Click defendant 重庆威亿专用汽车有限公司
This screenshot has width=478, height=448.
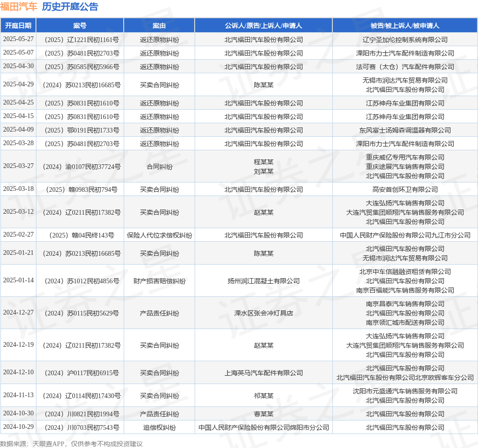coord(405,157)
